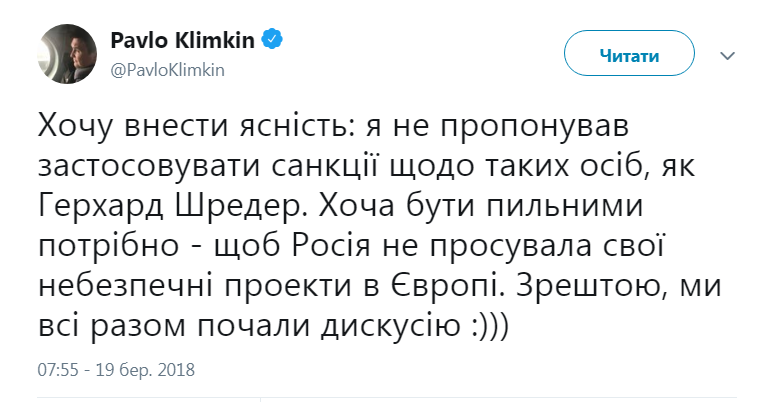Click the blue verified badge icon

(x=271, y=41)
